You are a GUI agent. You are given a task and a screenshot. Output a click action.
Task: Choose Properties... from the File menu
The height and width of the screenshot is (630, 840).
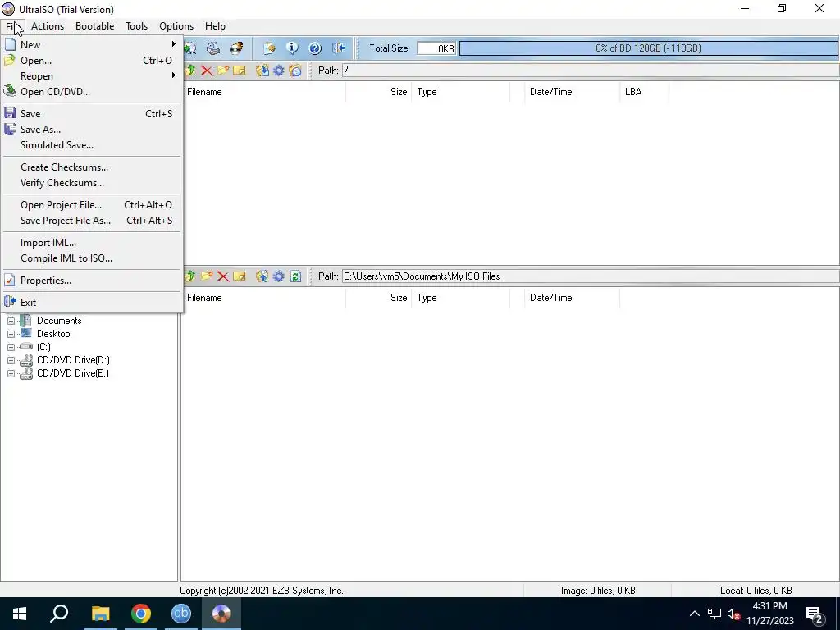tap(92, 281)
